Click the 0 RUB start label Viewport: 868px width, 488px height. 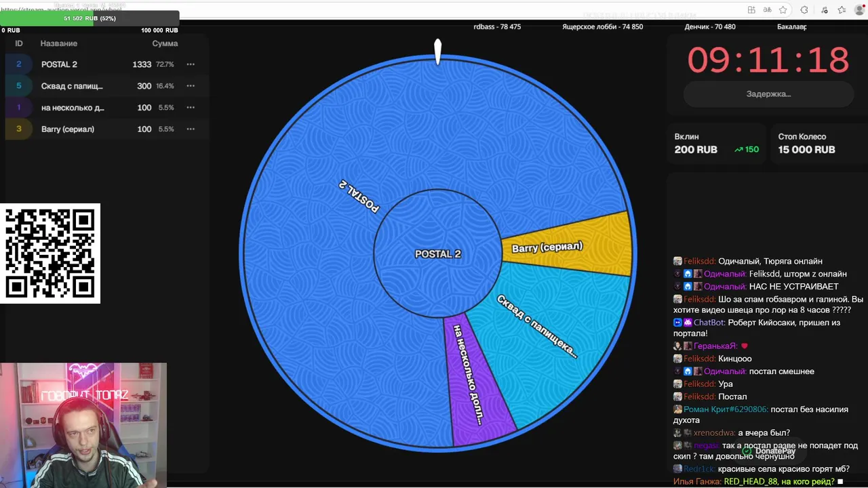click(11, 30)
